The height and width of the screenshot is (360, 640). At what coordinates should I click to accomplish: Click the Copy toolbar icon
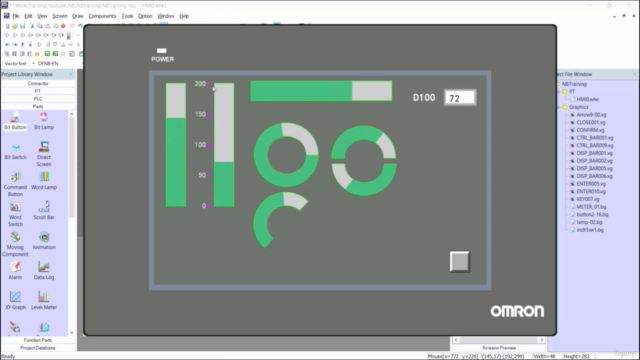(x=40, y=26)
